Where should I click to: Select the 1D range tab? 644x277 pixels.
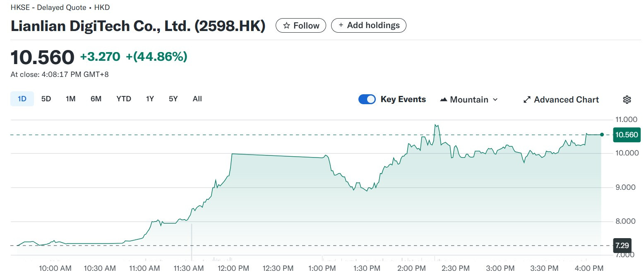click(22, 99)
